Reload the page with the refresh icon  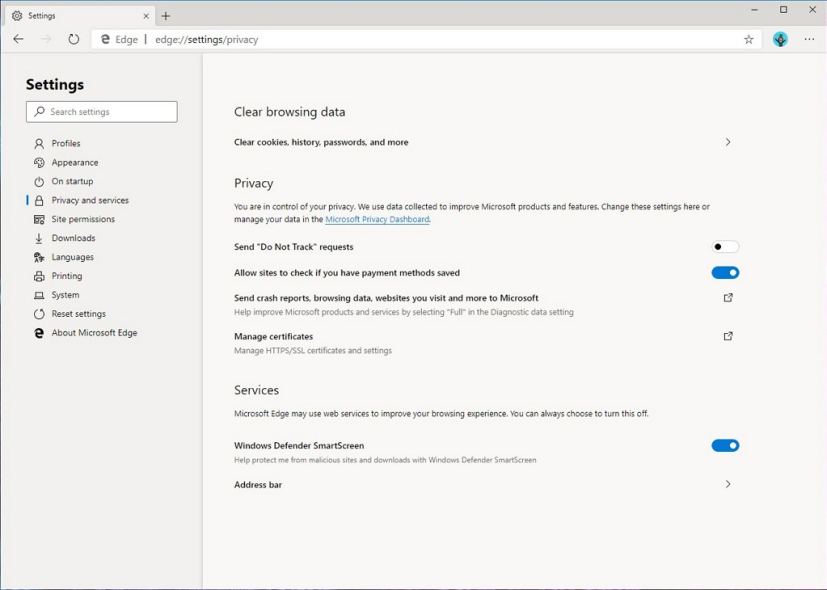pos(74,39)
